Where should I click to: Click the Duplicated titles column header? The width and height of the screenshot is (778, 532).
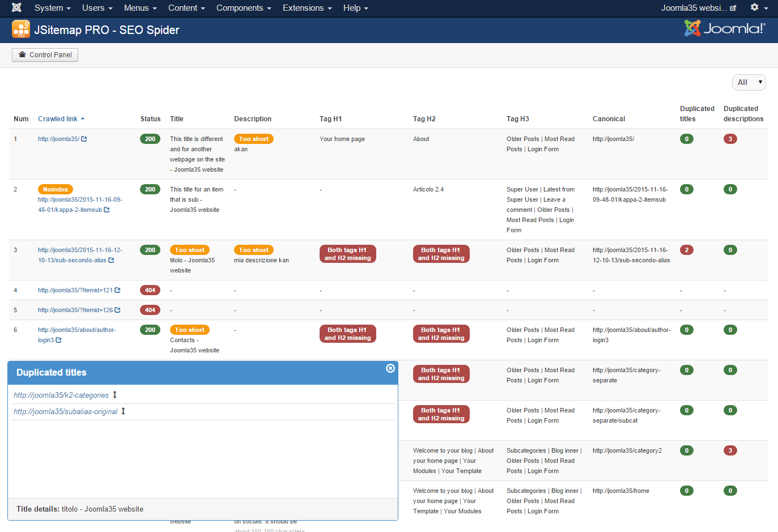[697, 114]
